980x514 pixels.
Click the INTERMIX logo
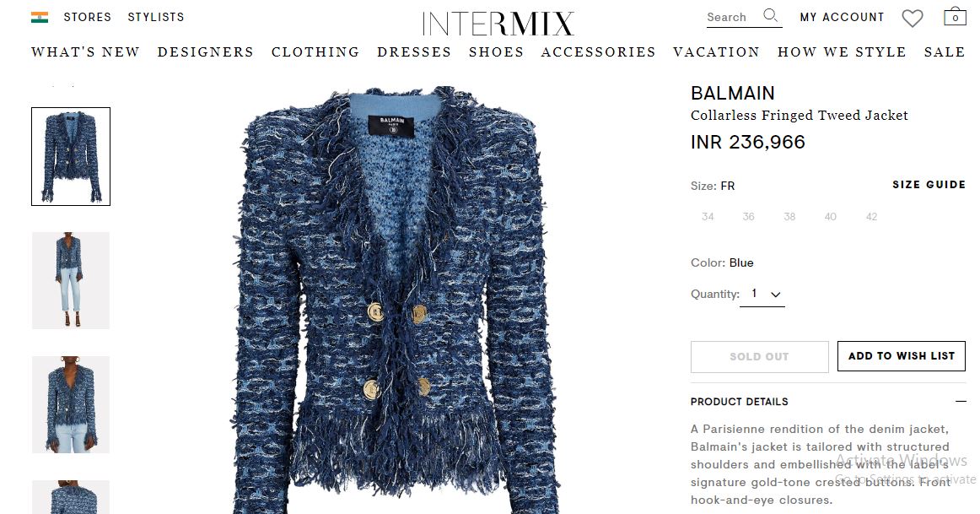click(x=498, y=24)
